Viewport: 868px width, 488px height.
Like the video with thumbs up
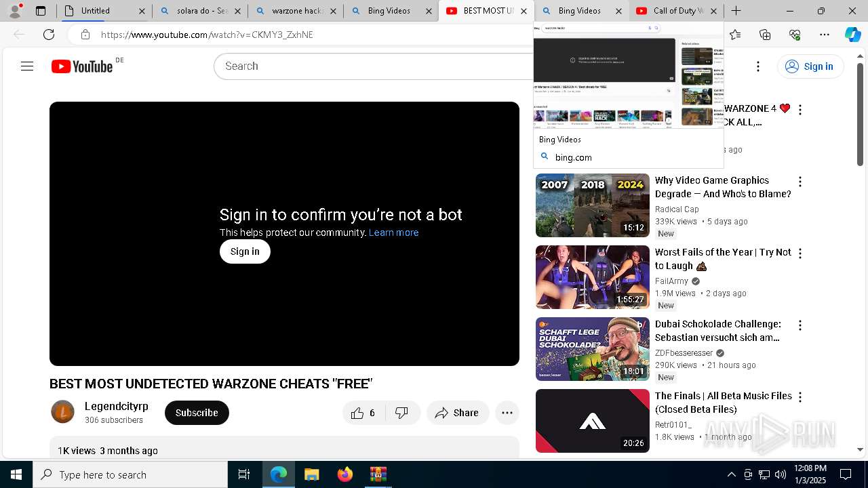(363, 413)
